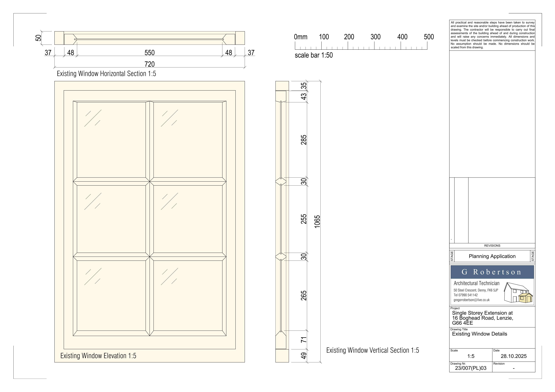Click the 550 glazing width dimension
The height and width of the screenshot is (392, 555).
pyautogui.click(x=149, y=53)
